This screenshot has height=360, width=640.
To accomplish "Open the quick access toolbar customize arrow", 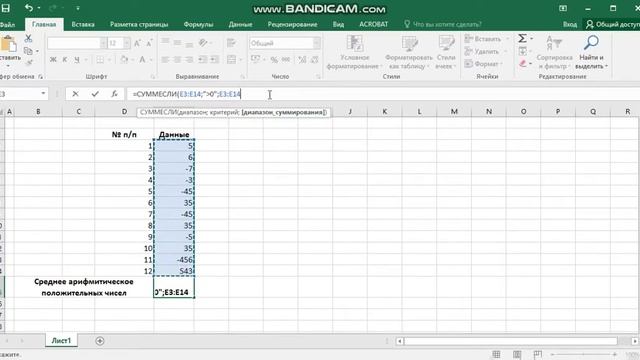I will (x=78, y=8).
